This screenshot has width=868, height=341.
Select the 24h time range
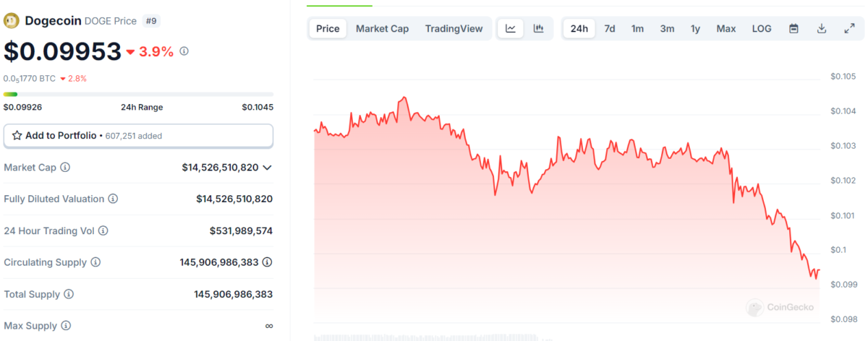[579, 29]
